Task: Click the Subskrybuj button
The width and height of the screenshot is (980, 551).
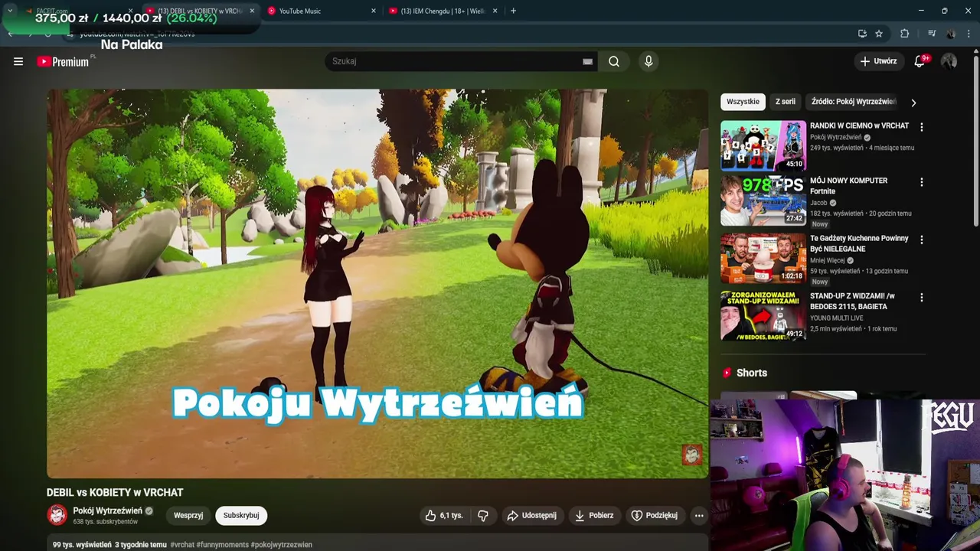Action: pyautogui.click(x=241, y=516)
